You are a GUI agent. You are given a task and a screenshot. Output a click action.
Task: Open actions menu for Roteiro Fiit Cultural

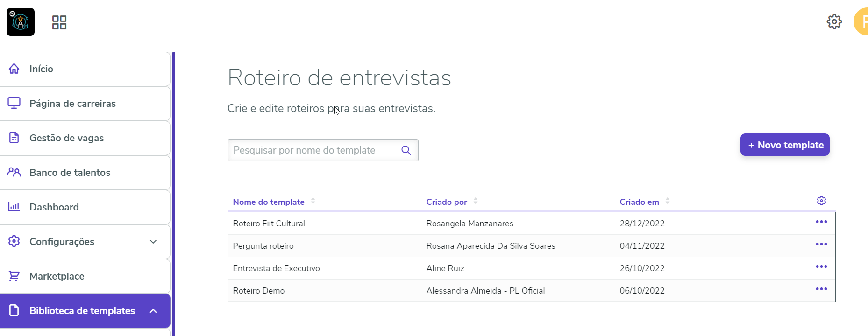click(821, 222)
